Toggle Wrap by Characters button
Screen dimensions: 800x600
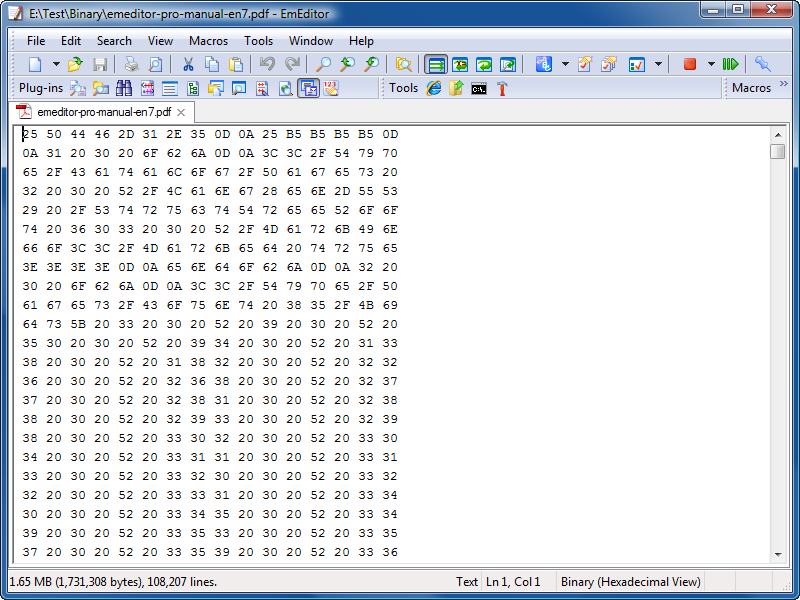[x=460, y=64]
